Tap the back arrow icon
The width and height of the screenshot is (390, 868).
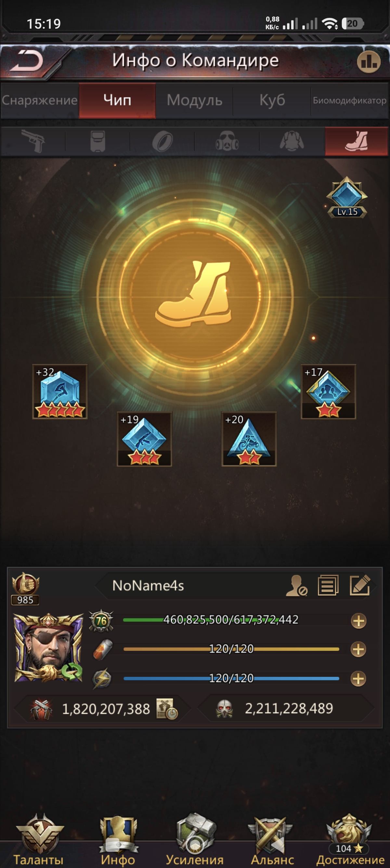pyautogui.click(x=27, y=61)
